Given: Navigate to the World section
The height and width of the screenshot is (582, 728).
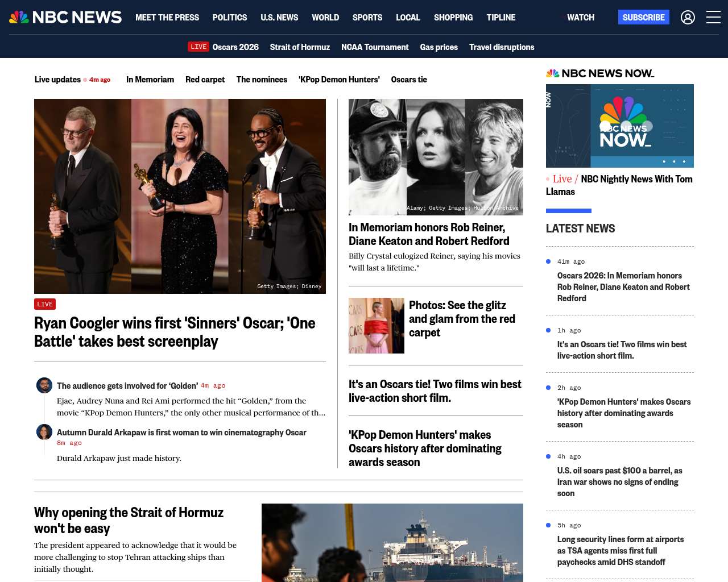Looking at the screenshot, I should point(325,18).
